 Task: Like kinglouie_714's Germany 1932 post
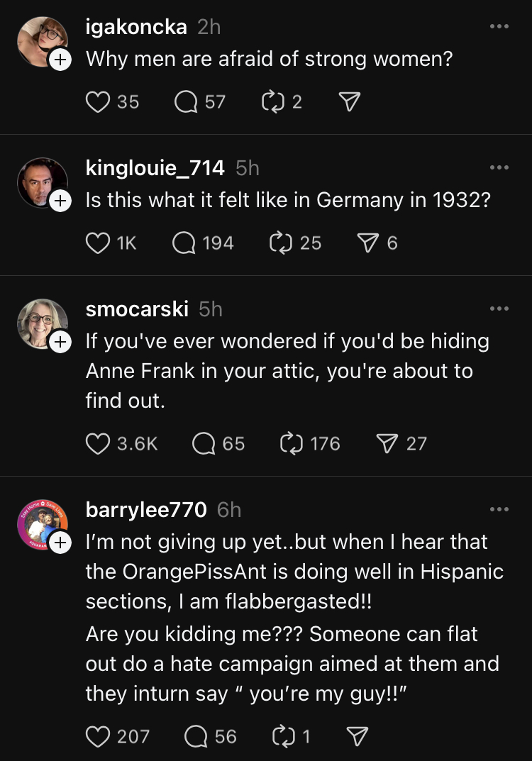pyautogui.click(x=97, y=243)
